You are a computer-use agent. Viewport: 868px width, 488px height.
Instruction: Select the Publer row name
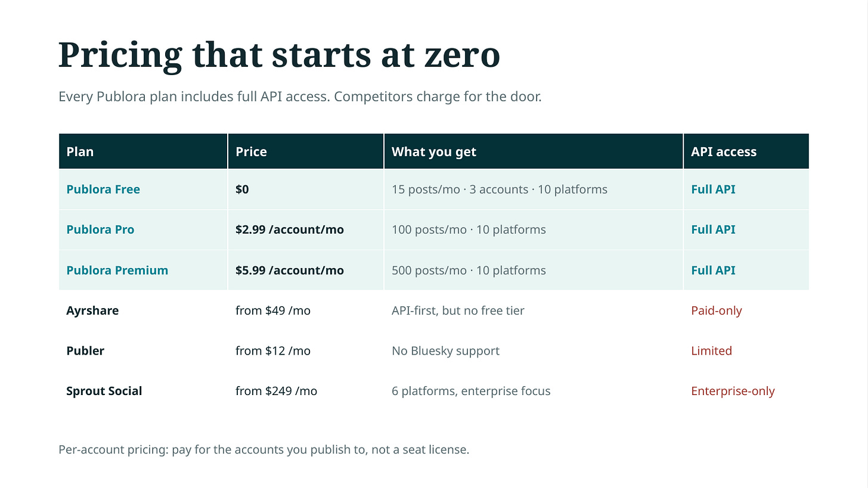pos(85,350)
